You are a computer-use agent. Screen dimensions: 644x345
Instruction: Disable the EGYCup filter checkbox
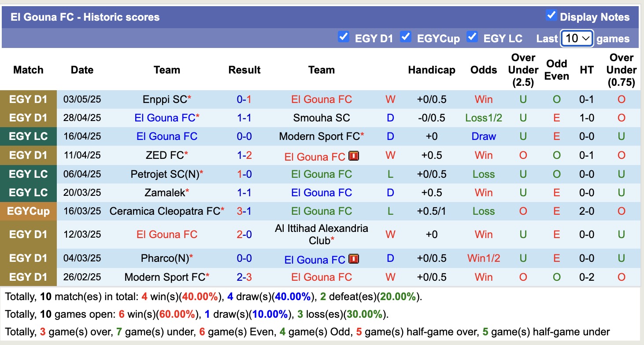click(406, 37)
